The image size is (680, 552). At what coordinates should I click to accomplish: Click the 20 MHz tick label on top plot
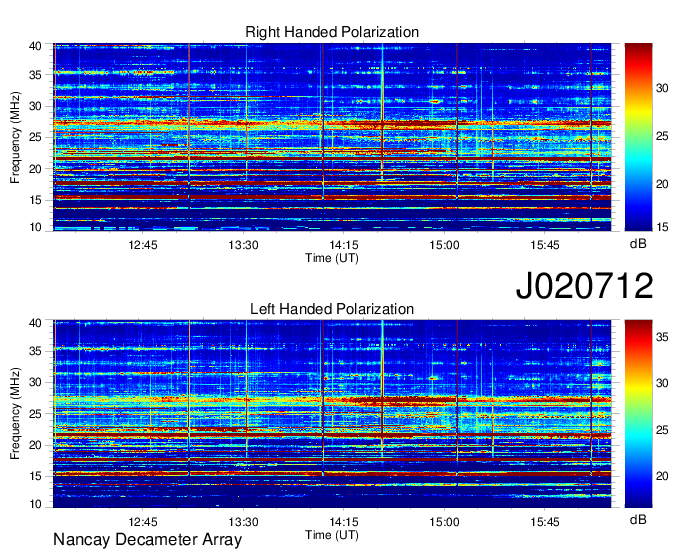(x=35, y=169)
